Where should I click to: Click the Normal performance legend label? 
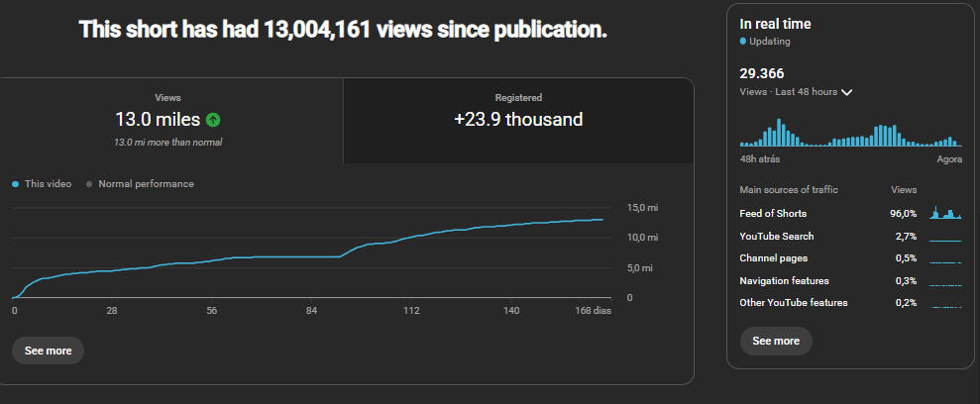147,184
